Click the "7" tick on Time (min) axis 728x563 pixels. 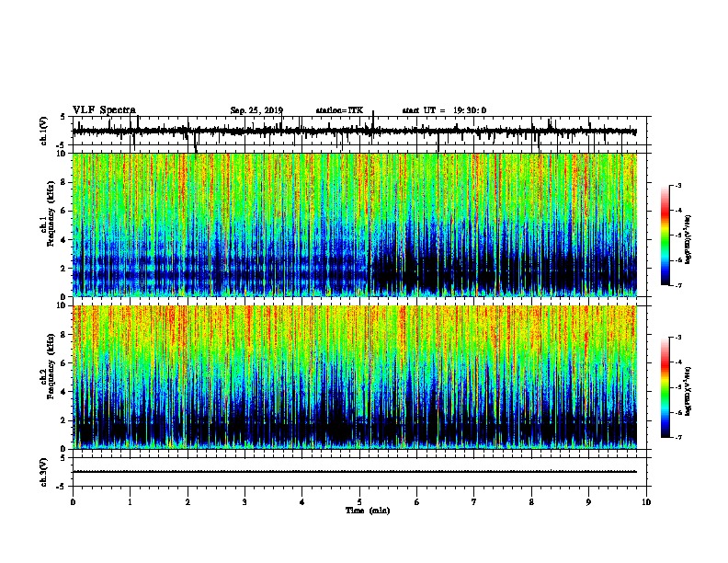[474, 502]
